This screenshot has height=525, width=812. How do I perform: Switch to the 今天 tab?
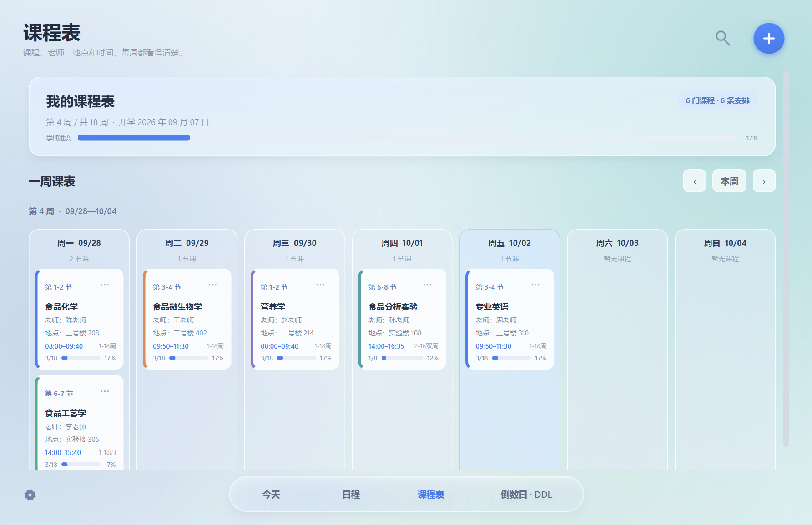click(271, 495)
